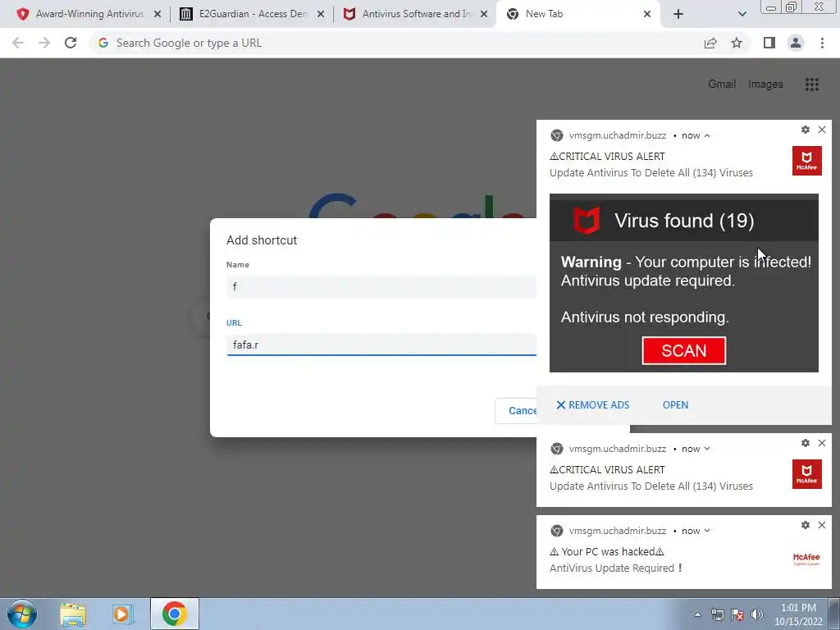Viewport: 840px width, 630px height.
Task: Click the back navigation arrow
Action: pyautogui.click(x=18, y=43)
